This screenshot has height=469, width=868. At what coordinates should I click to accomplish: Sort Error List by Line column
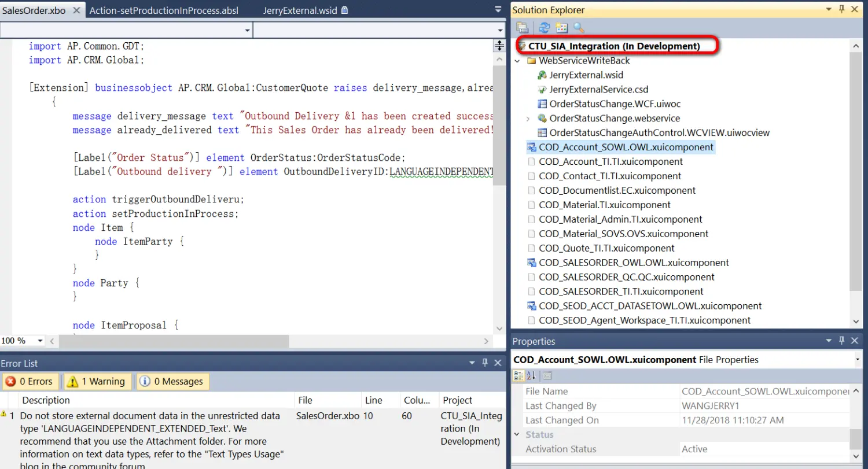(x=380, y=400)
